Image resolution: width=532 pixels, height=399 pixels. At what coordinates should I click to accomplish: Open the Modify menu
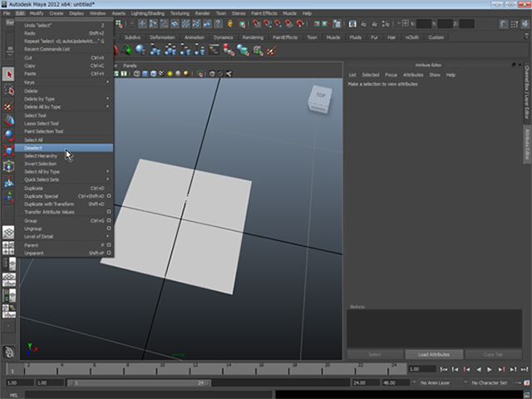click(x=37, y=13)
